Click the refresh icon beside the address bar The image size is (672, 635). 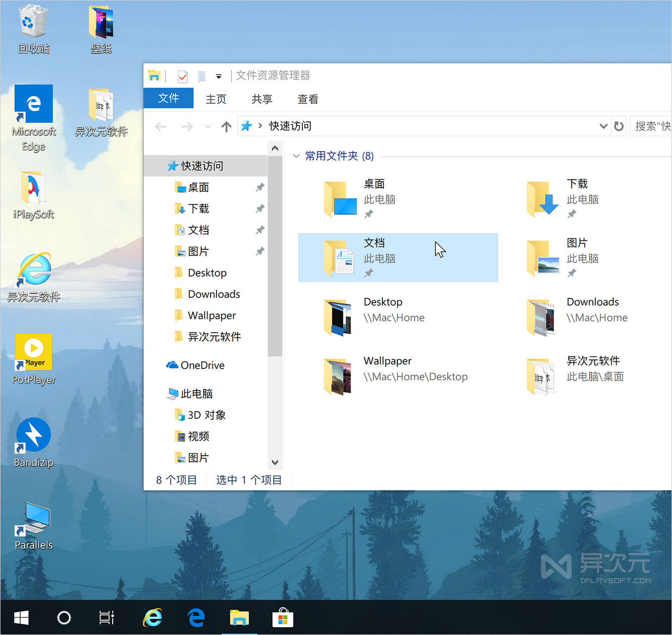(619, 126)
